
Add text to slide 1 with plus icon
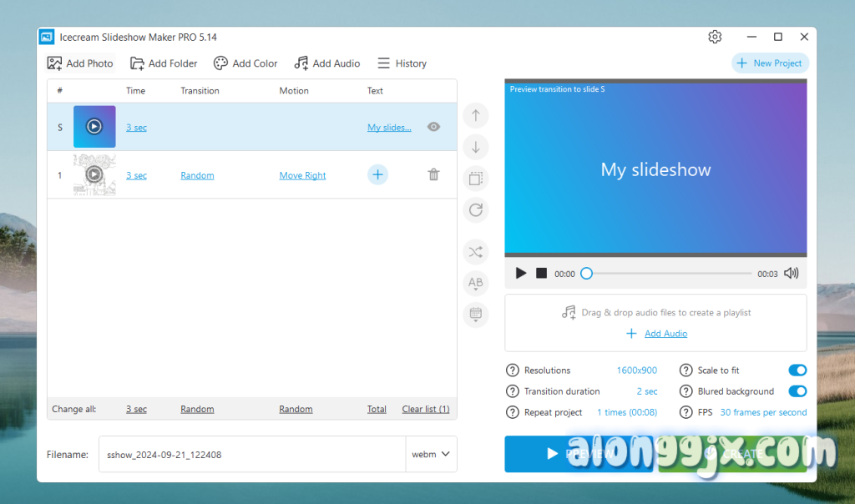tap(377, 174)
